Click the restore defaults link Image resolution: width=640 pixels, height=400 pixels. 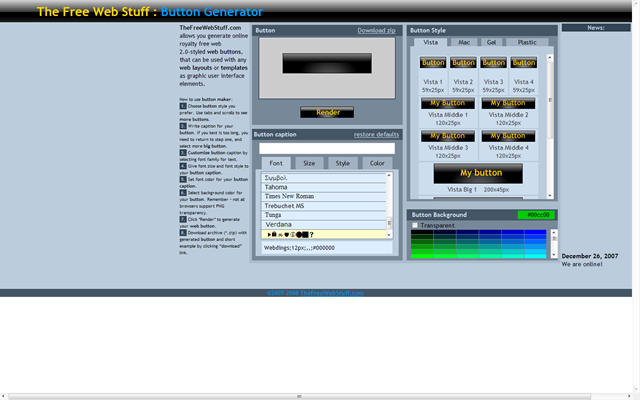(x=376, y=134)
